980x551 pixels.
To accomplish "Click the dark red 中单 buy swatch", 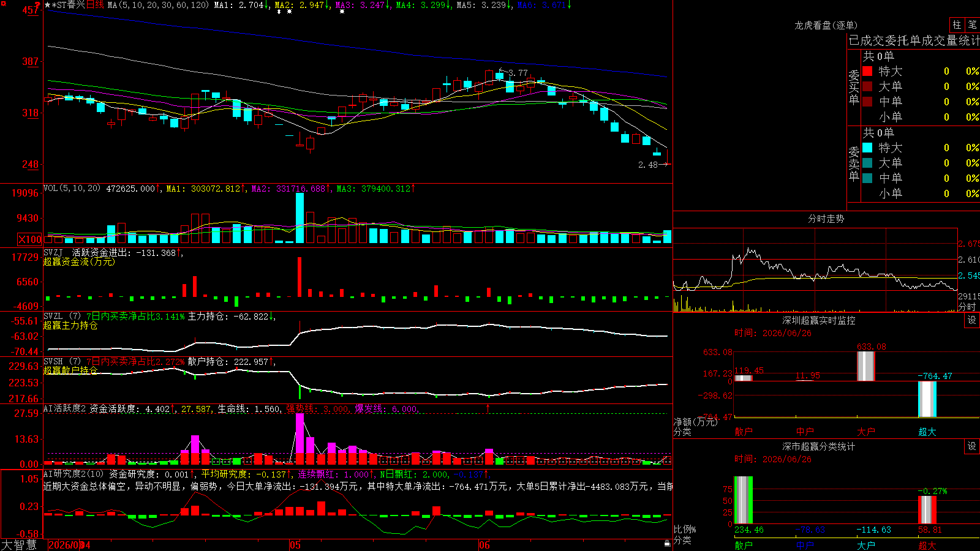I will pos(867,102).
